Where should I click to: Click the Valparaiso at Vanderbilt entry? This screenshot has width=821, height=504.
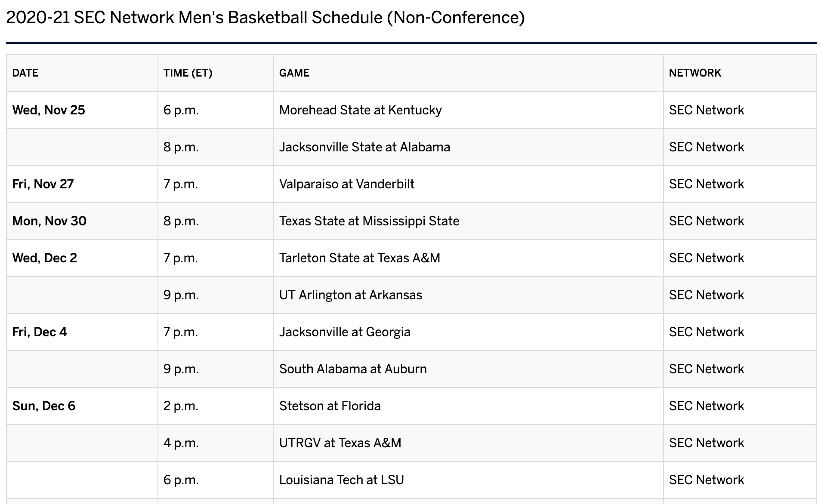pyautogui.click(x=347, y=184)
